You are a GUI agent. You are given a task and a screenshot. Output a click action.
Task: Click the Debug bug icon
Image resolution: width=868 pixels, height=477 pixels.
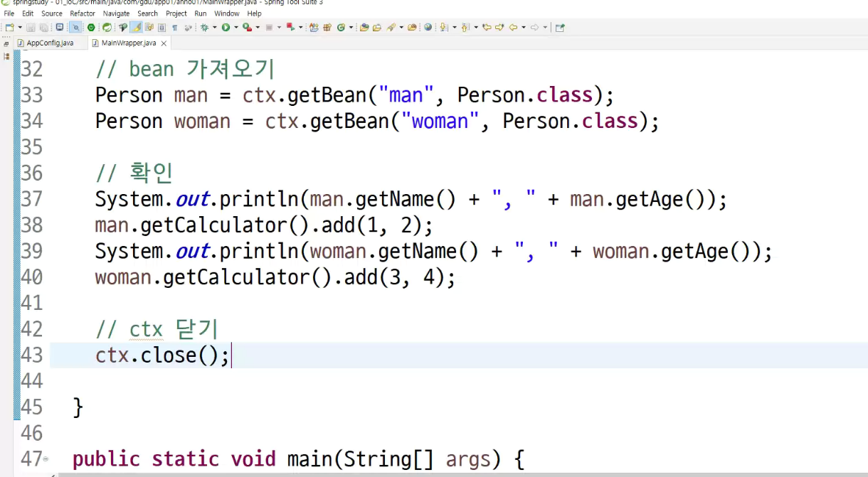point(205,28)
